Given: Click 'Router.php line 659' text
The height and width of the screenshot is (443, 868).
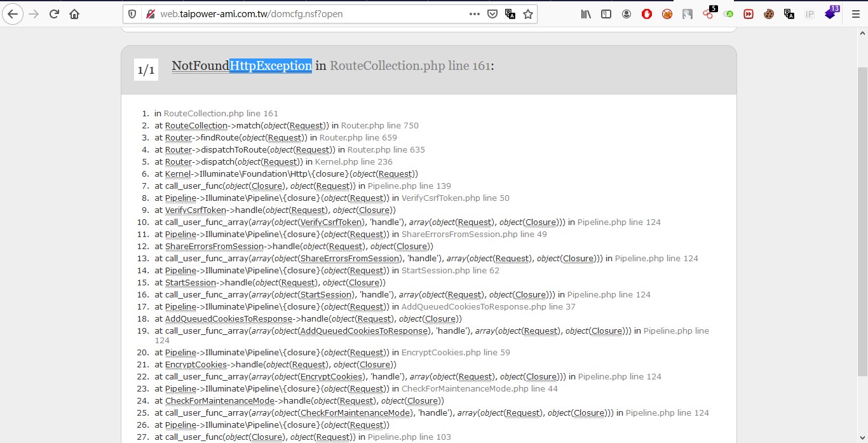Looking at the screenshot, I should coord(358,137).
